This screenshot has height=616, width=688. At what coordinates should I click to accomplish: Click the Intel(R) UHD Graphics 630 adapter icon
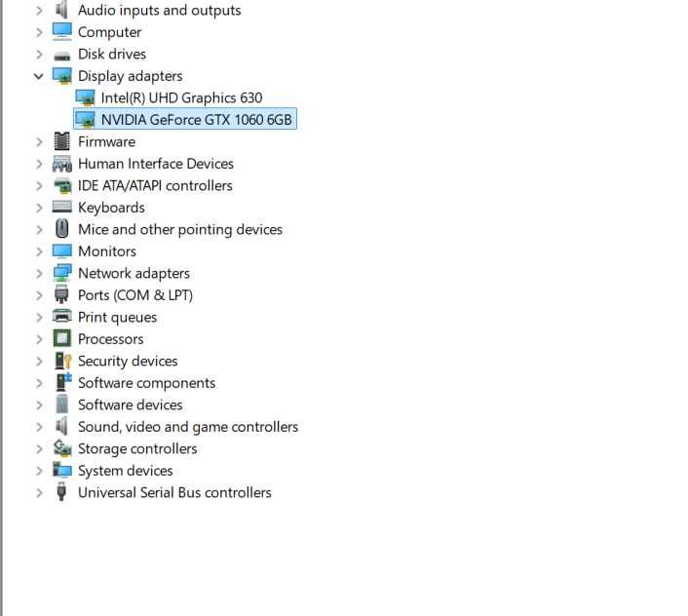[x=85, y=97]
